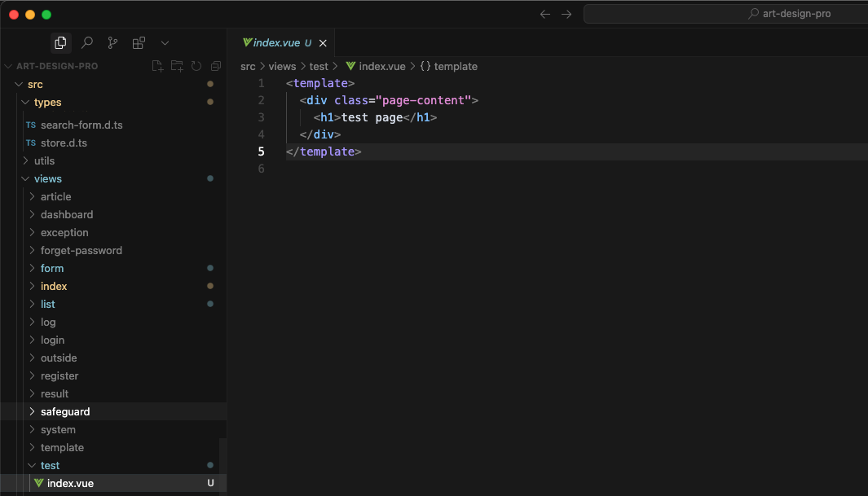The width and height of the screenshot is (868, 496).
Task: Click the New Folder icon in explorer header
Action: tap(177, 66)
